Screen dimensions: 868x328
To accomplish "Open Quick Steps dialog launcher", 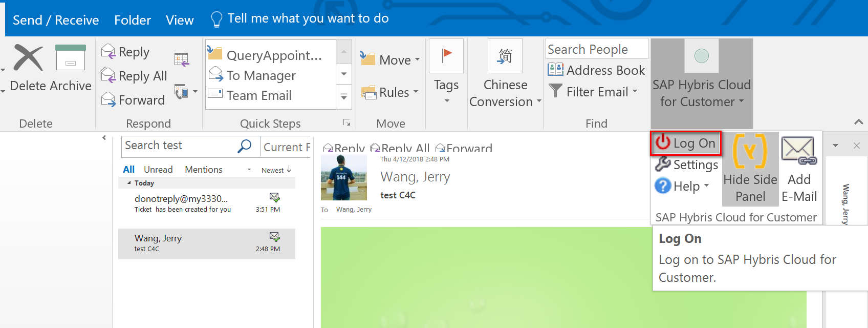I will pos(346,122).
